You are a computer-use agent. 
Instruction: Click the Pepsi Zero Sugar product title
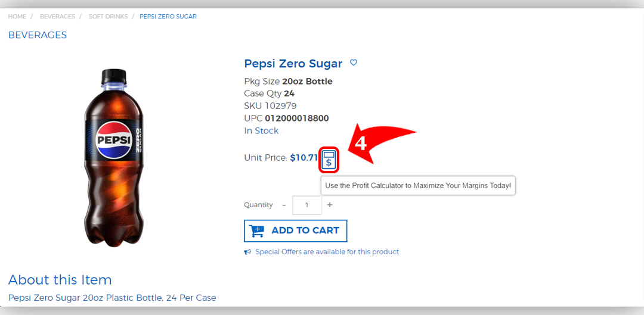pos(293,64)
